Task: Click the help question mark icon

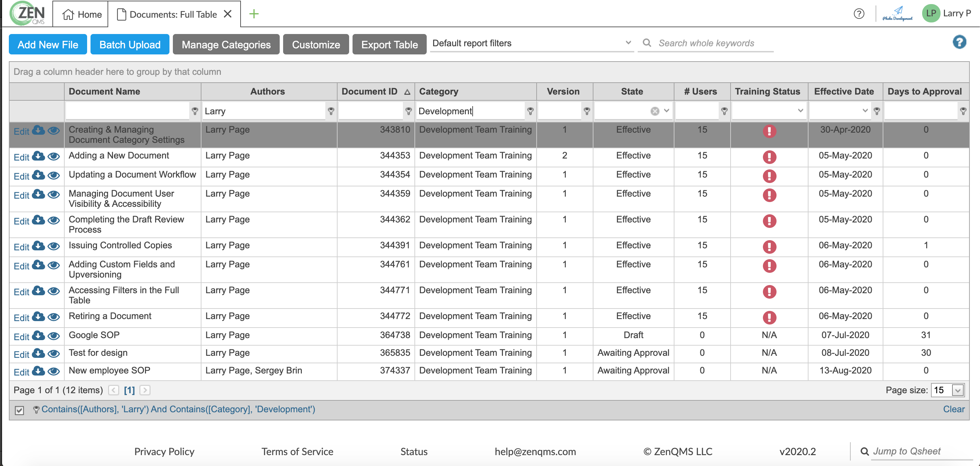Action: (x=859, y=14)
